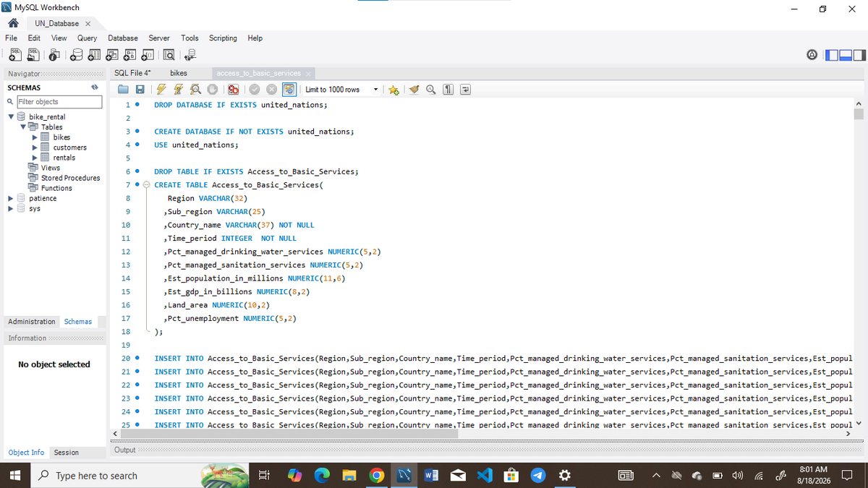Viewport: 868px width, 488px height.
Task: Toggle the bottom output panel visibility
Action: tap(845, 55)
